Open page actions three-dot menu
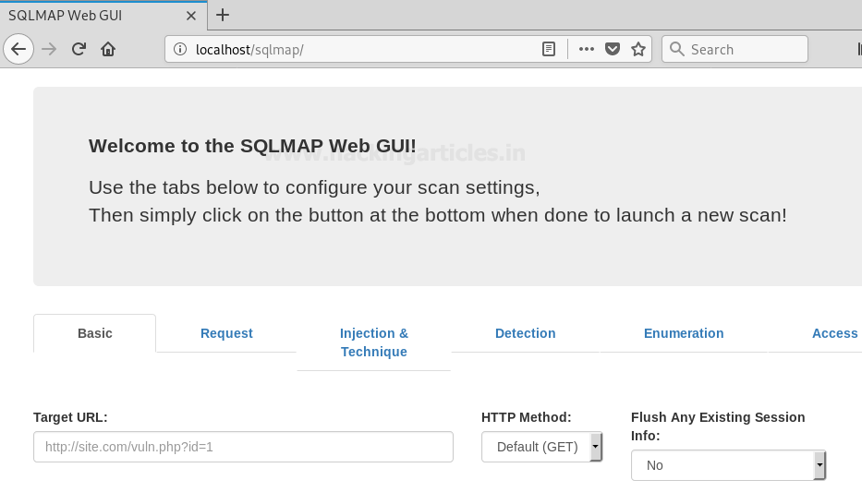 click(587, 50)
